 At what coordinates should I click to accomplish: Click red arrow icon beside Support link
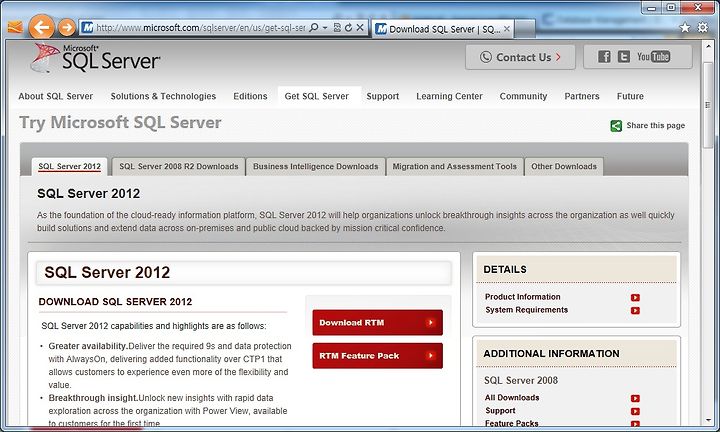[x=635, y=411]
